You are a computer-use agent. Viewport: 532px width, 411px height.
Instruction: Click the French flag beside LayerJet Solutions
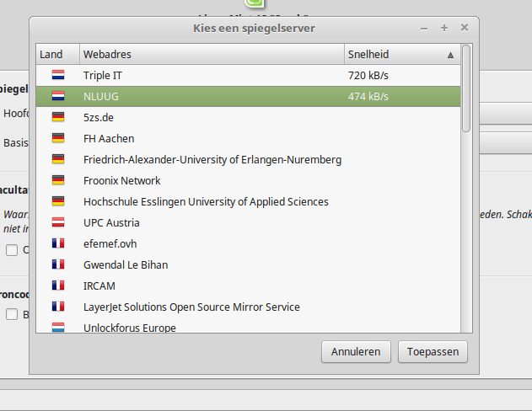point(58,307)
